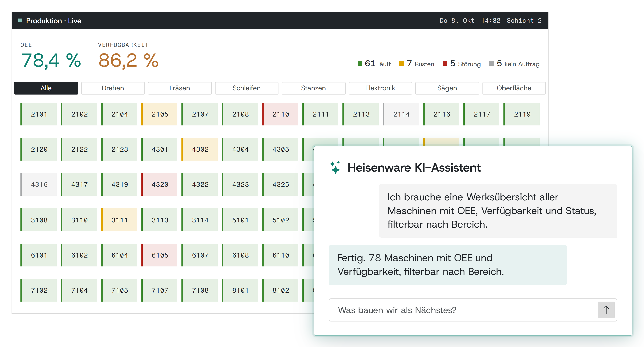Open machine tile 2119
Image resolution: width=644 pixels, height=347 pixels.
click(521, 114)
